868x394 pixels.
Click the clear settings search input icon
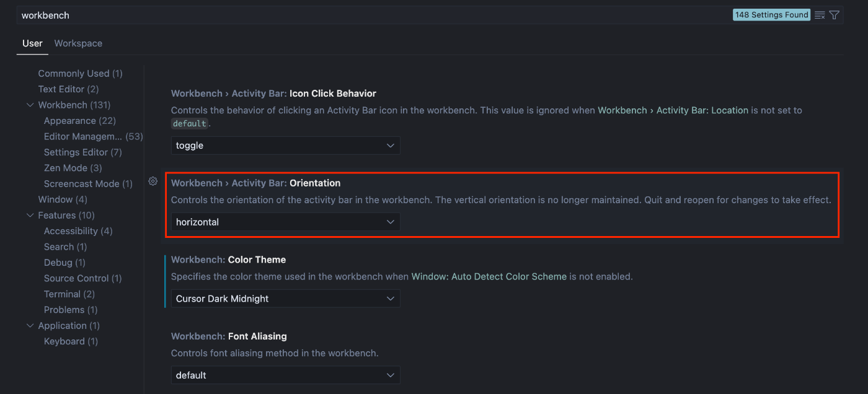[820, 15]
